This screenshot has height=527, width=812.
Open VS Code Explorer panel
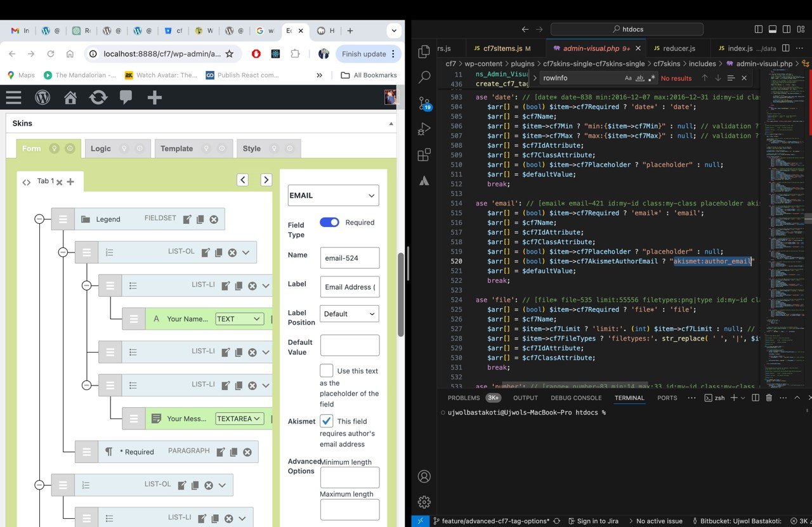(x=424, y=51)
